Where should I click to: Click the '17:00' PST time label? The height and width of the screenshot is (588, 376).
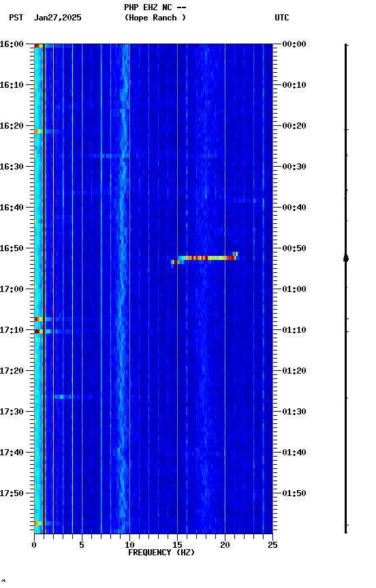12,289
